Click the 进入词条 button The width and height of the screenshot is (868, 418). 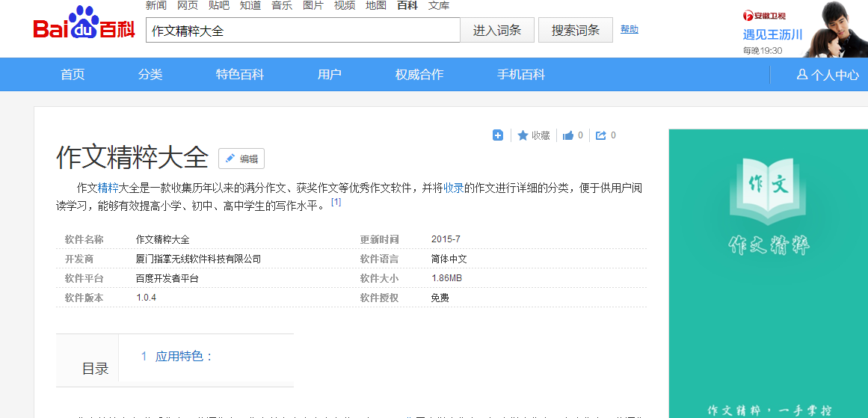click(497, 30)
